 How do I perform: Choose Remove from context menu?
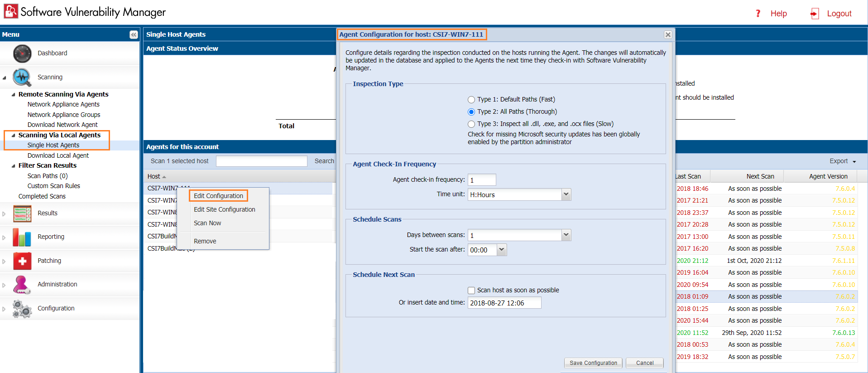click(x=205, y=241)
